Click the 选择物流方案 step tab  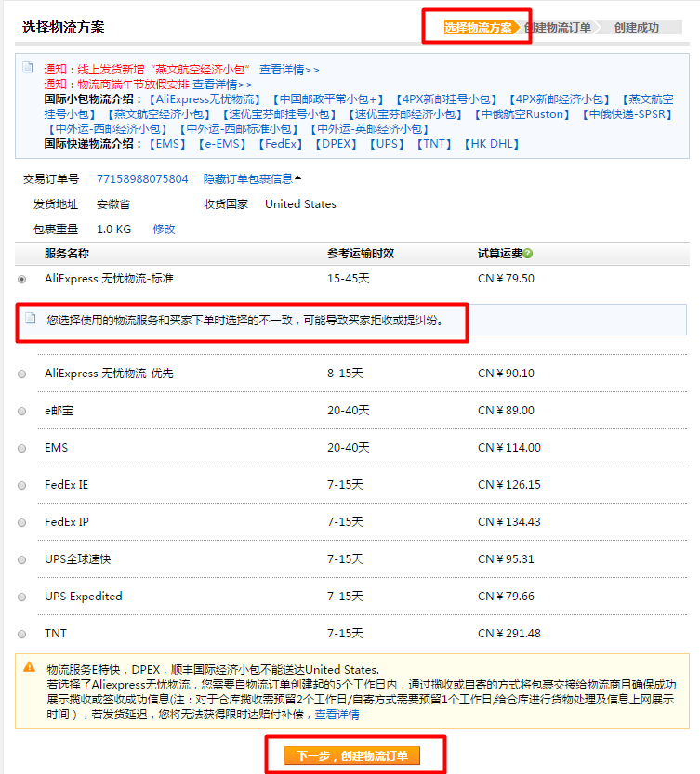click(478, 27)
